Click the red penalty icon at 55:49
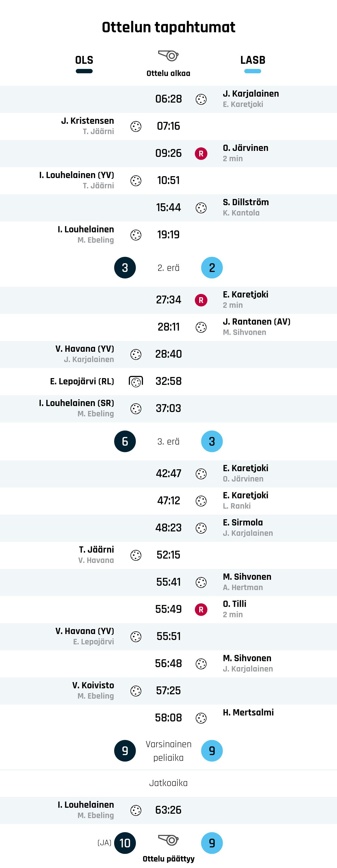Screen dimensions: 337x868 [x=201, y=610]
